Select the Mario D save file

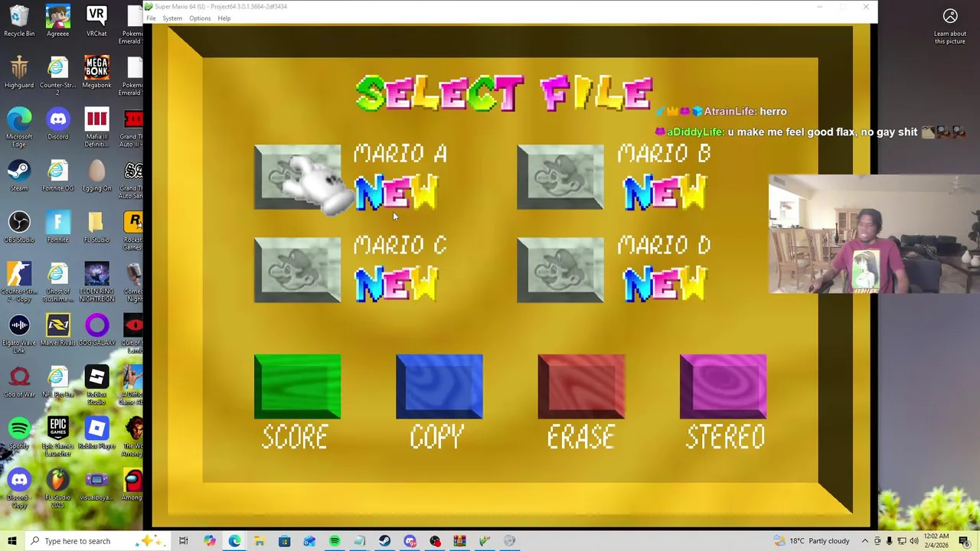(x=560, y=269)
